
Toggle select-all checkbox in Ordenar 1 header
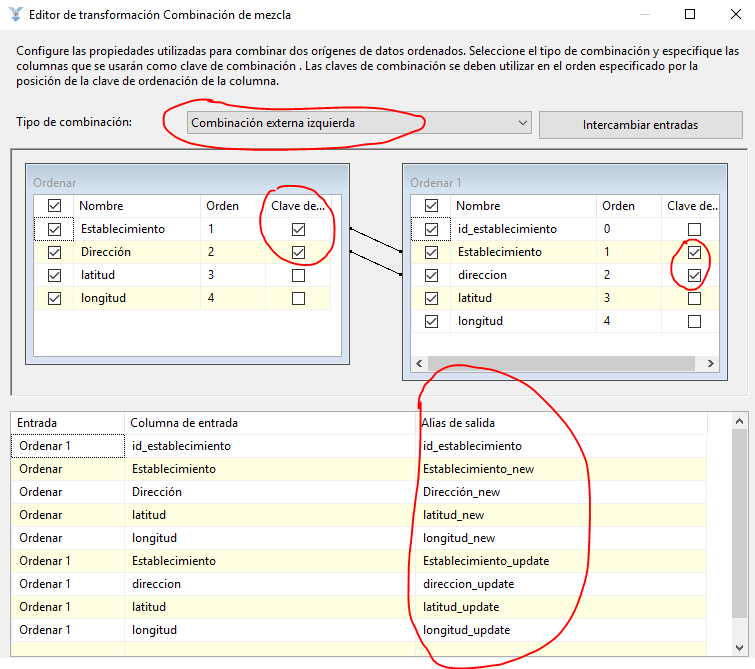coord(431,206)
